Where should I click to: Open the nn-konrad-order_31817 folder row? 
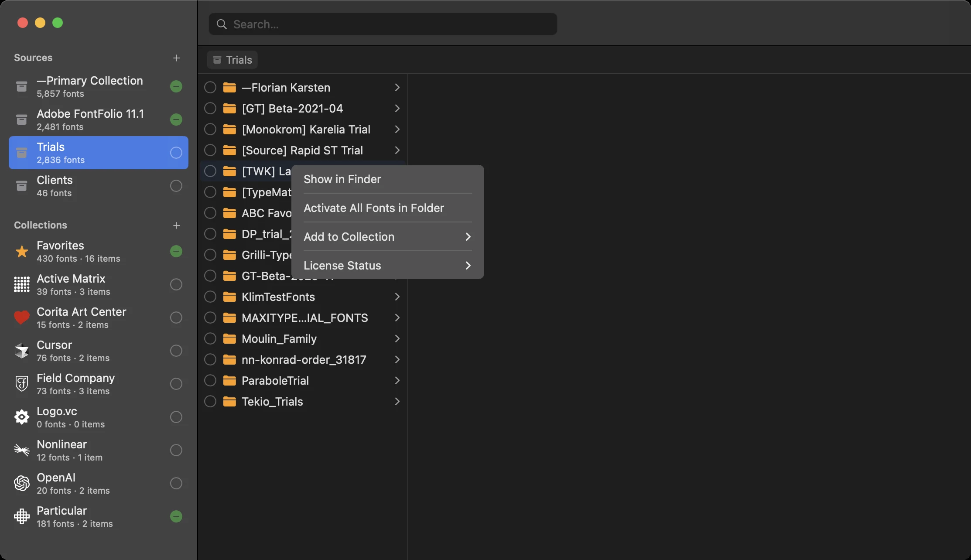point(303,360)
